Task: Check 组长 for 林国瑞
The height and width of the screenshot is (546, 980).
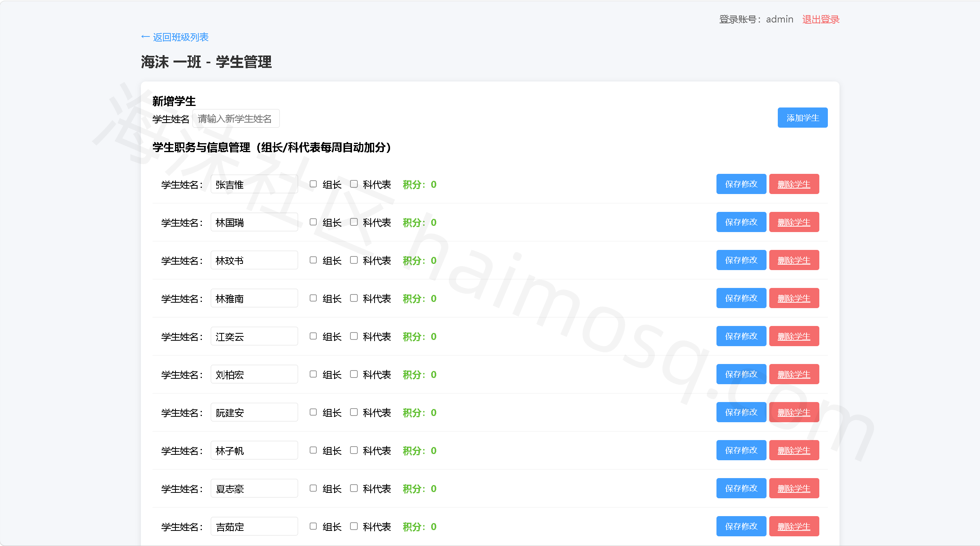Action: [313, 222]
